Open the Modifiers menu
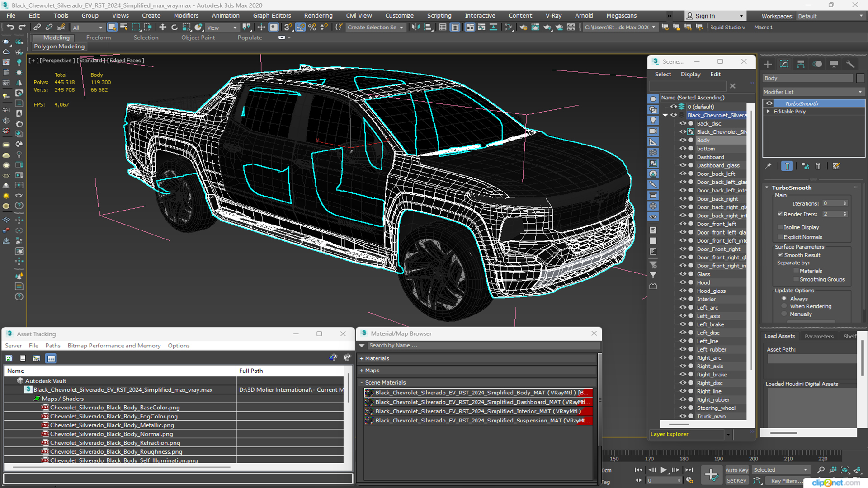Image resolution: width=868 pixels, height=488 pixels. [x=186, y=15]
